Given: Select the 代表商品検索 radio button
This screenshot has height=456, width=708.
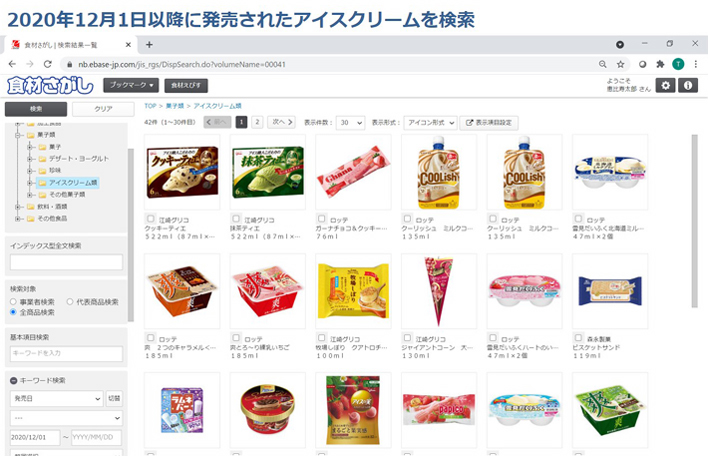Looking at the screenshot, I should (x=70, y=302).
